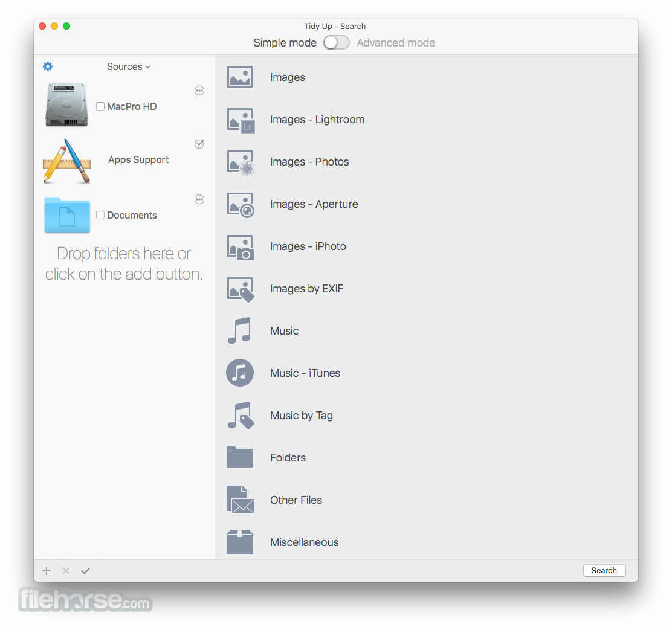Choose the Images - Photos icon
Viewport: 672px width, 630px height.
[241, 162]
